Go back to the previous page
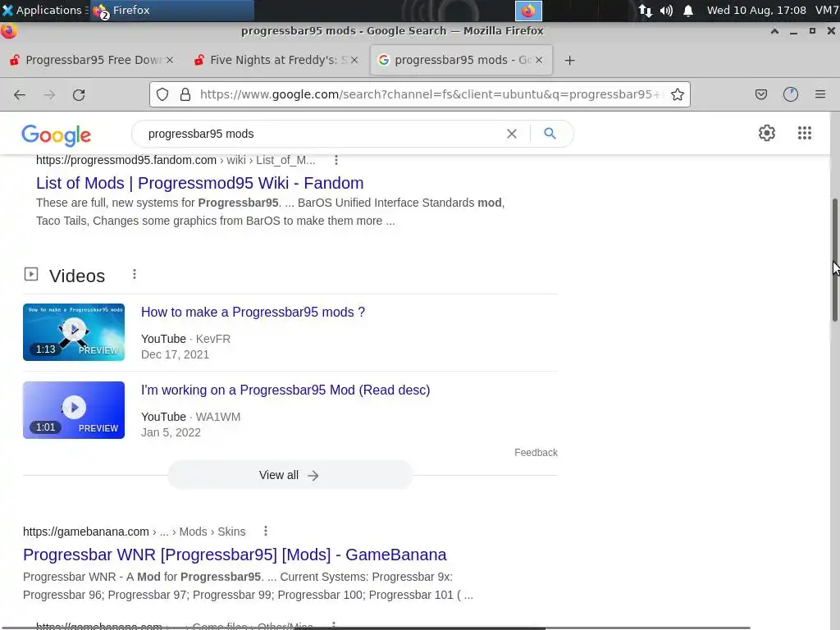Image resolution: width=840 pixels, height=630 pixels. click(x=20, y=95)
